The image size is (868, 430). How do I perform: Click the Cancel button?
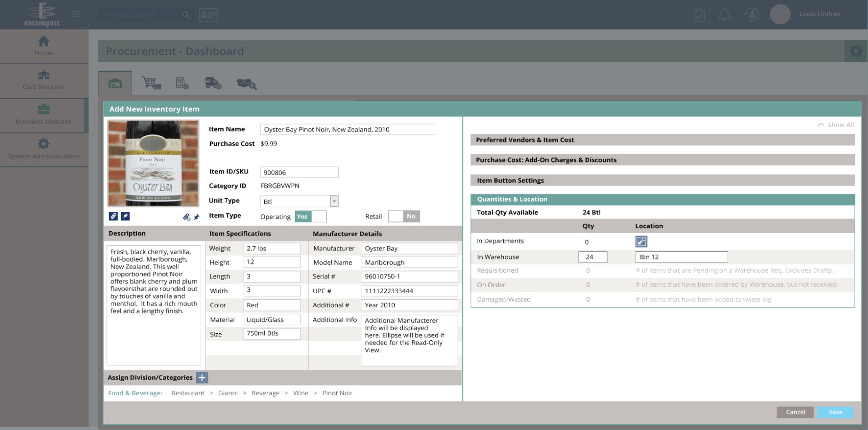point(795,412)
